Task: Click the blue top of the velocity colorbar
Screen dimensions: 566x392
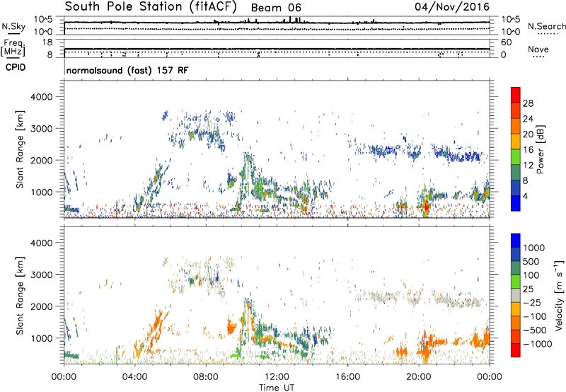Action: click(516, 241)
